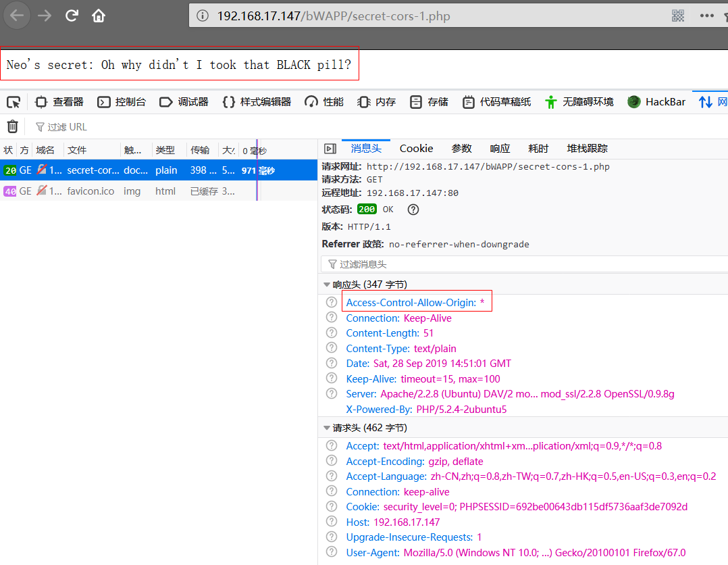The width and height of the screenshot is (728, 565).
Task: Click the help icon next to status code 200
Action: (x=413, y=210)
